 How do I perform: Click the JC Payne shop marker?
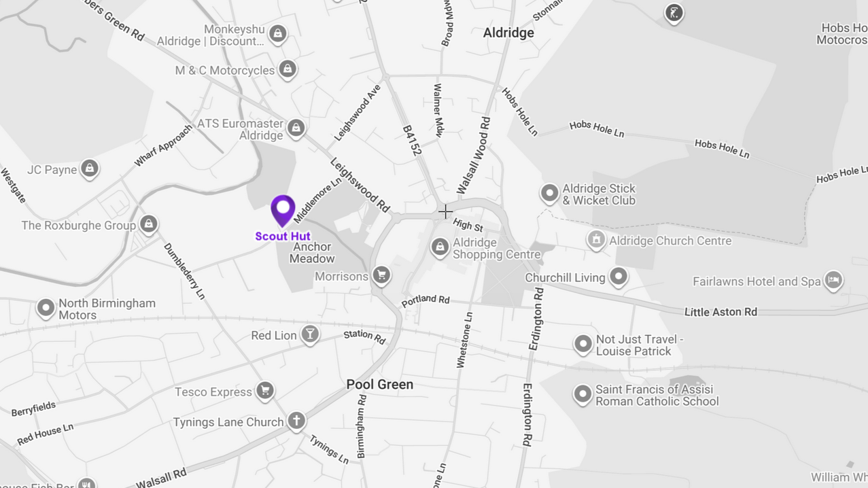pyautogui.click(x=89, y=169)
